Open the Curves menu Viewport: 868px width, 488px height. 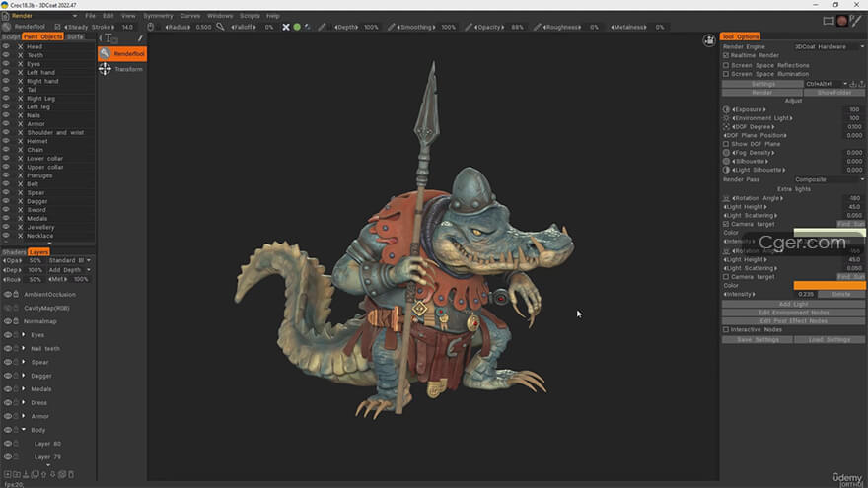[x=189, y=16]
